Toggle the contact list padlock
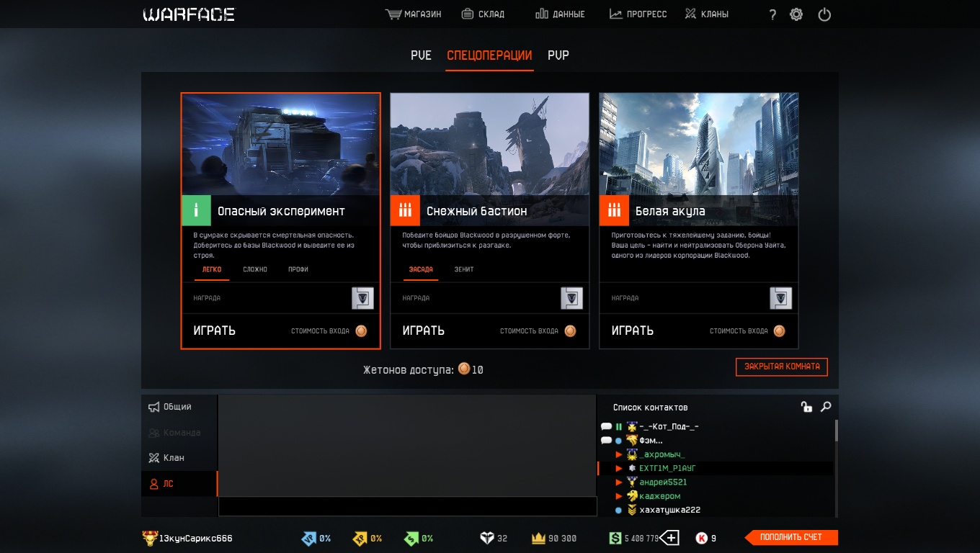This screenshot has height=553, width=980. click(806, 407)
